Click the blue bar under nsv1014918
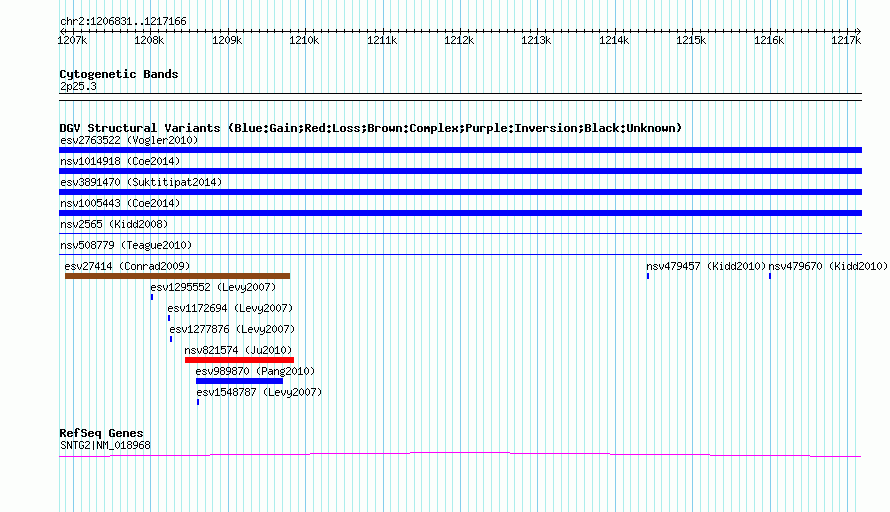Screen dimensions: 890x512 click(460, 171)
